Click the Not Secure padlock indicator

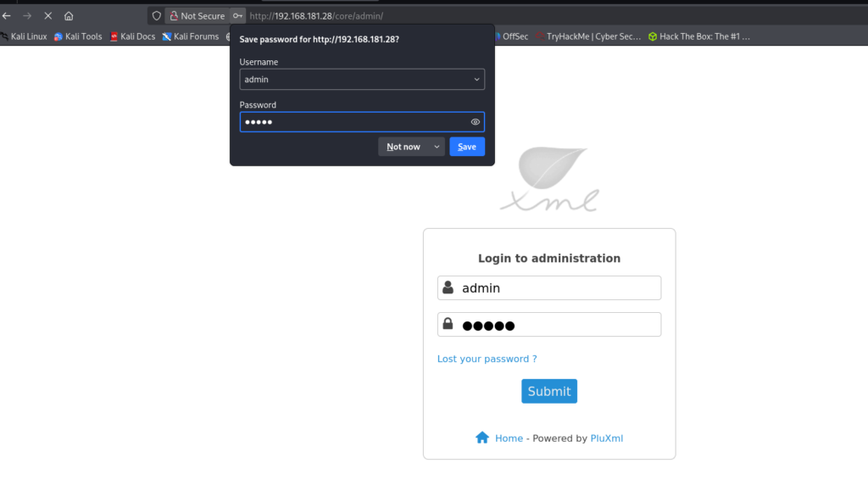197,15
